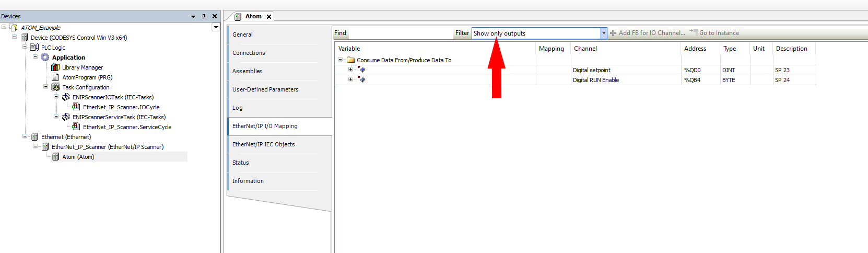This screenshot has width=868, height=253.
Task: Open the Status tab
Action: (279, 163)
